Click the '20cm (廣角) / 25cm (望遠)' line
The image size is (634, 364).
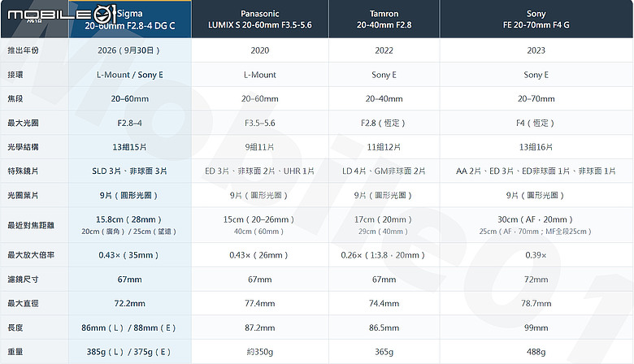129,232
